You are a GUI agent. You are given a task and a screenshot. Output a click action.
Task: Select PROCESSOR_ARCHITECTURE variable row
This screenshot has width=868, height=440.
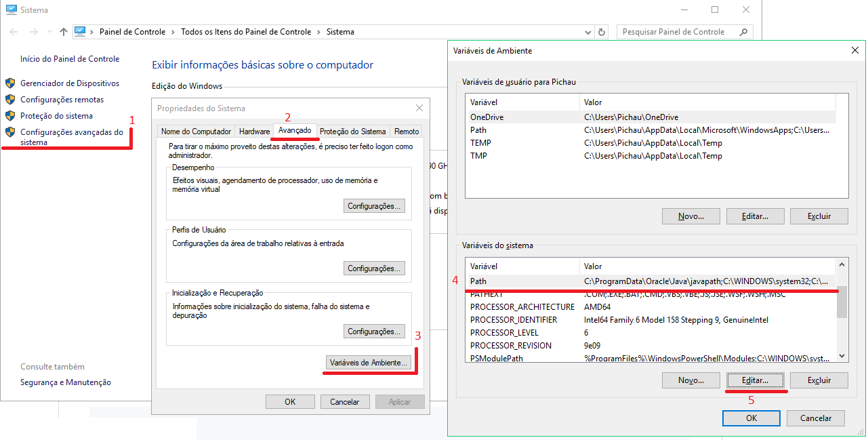tap(651, 307)
